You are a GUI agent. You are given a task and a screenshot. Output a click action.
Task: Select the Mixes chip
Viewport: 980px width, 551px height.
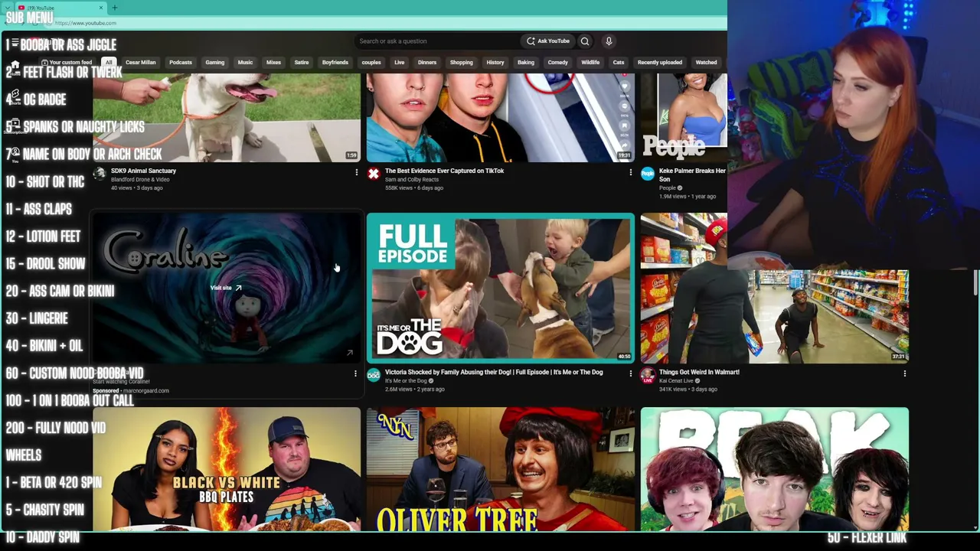pyautogui.click(x=273, y=63)
